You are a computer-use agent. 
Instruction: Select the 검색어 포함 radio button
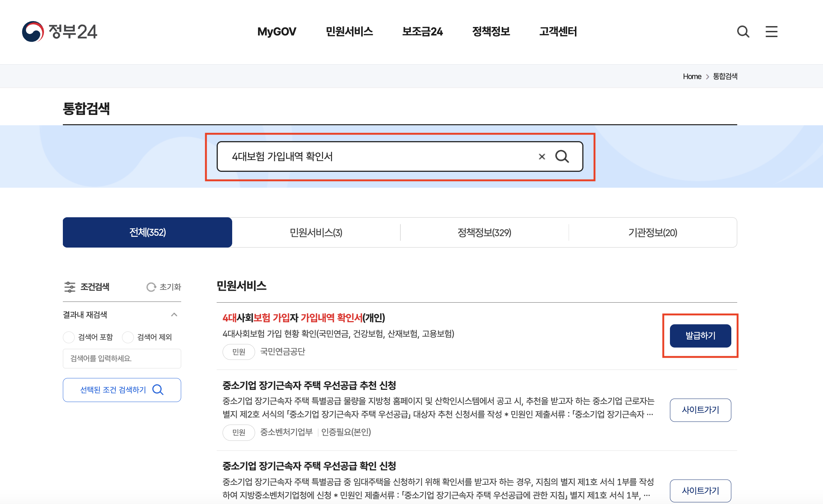pos(69,337)
